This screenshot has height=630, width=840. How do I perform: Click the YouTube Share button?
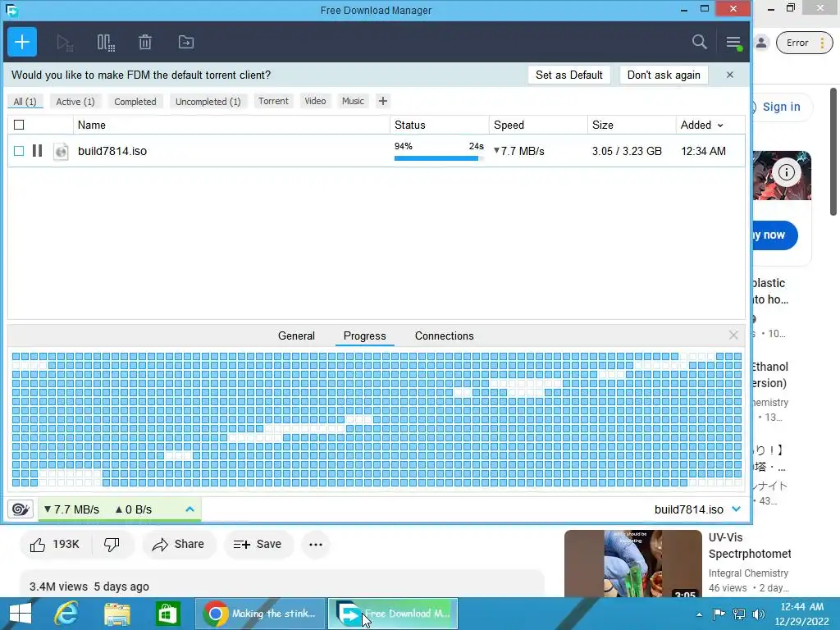178,545
